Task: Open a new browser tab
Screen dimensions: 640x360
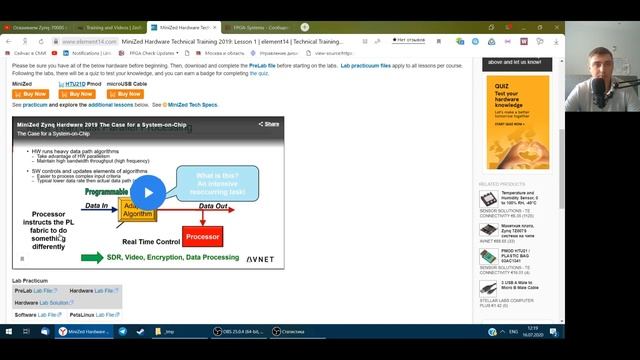Action: [x=305, y=27]
